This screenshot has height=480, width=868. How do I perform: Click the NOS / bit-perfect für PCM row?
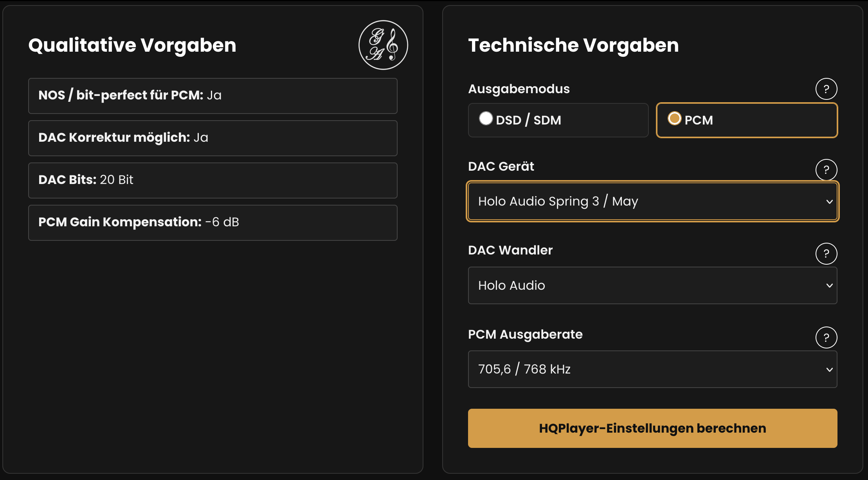[x=213, y=96]
